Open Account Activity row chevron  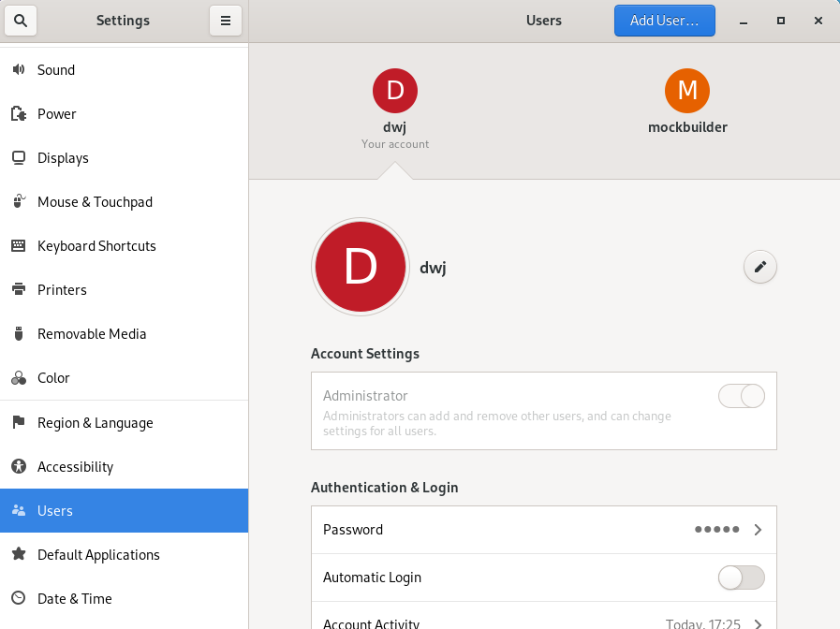758,623
